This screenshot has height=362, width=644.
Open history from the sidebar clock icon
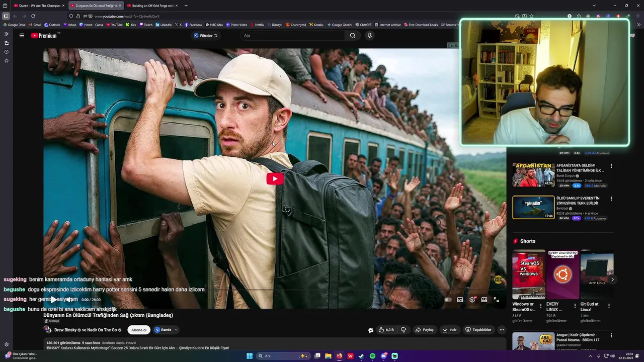(7, 52)
